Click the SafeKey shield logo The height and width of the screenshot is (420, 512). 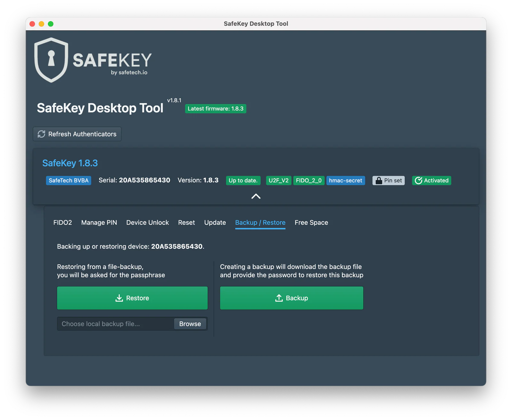pos(51,60)
